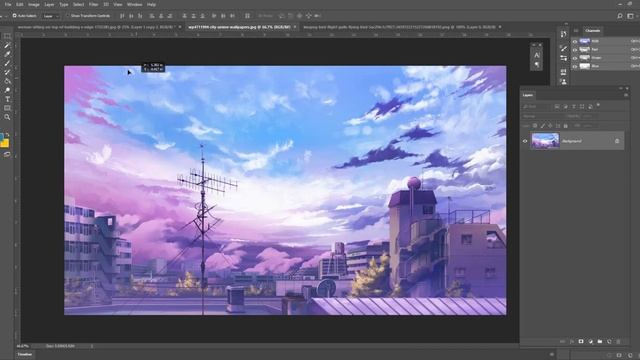Screen dimensions: 640x360
Task: Open the Auto-Select Layer dropdown
Action: tap(51, 16)
